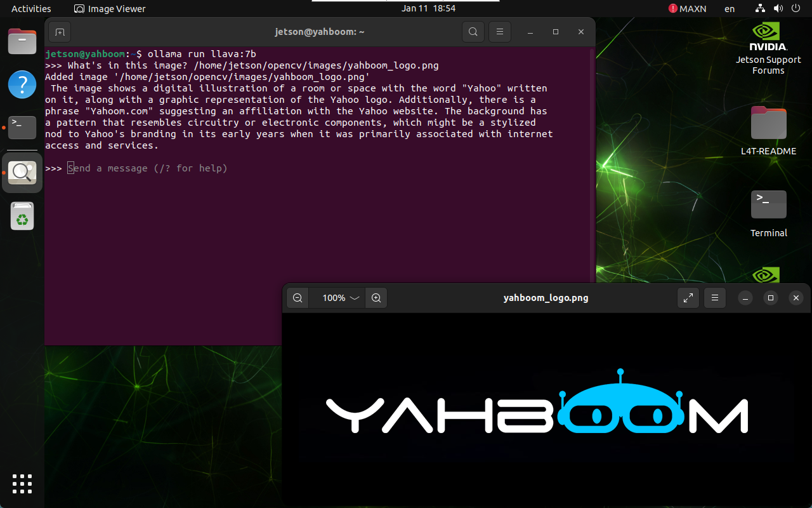This screenshot has height=508, width=812.
Task: Maximize the terminal window
Action: click(556, 32)
